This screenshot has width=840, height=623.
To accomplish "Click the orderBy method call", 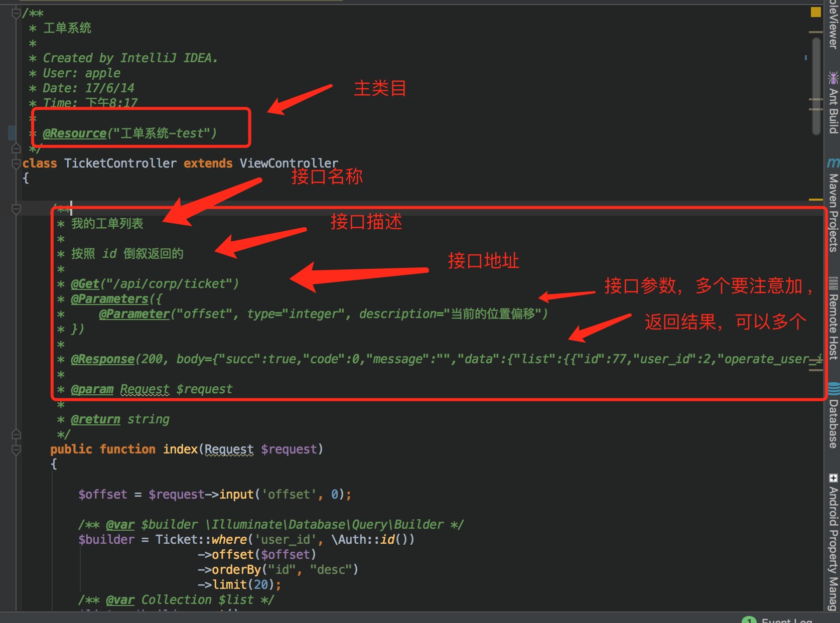I will tap(236, 570).
